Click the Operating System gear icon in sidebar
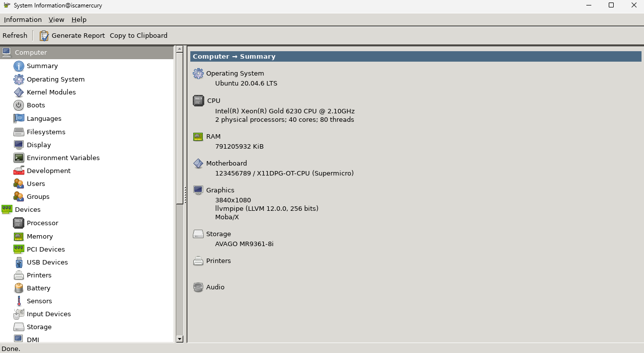The image size is (644, 353). (18, 79)
